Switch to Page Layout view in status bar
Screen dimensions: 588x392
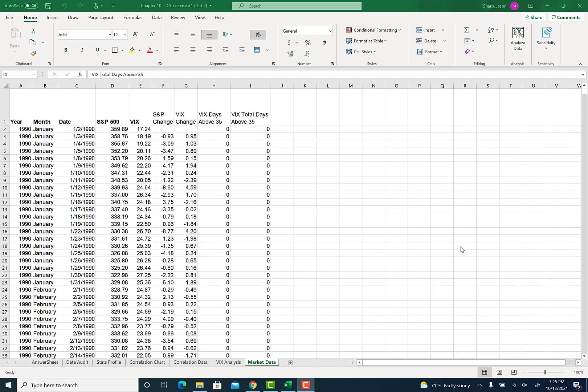tap(499, 372)
